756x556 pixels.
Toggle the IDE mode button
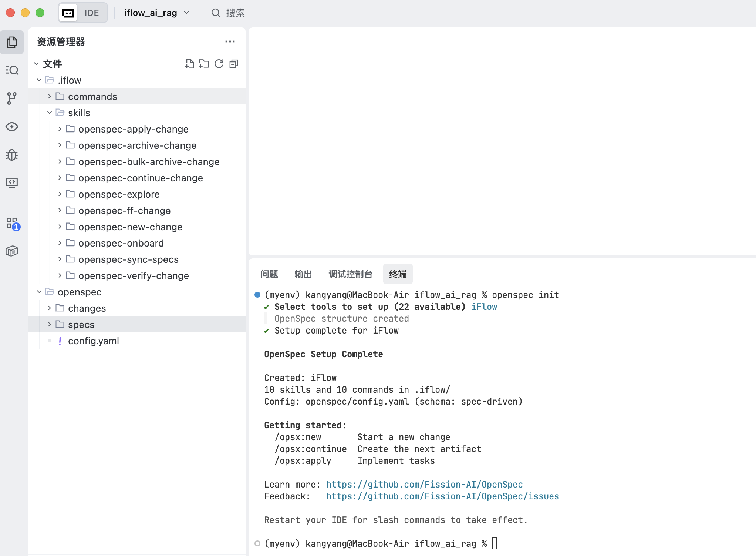pos(83,13)
